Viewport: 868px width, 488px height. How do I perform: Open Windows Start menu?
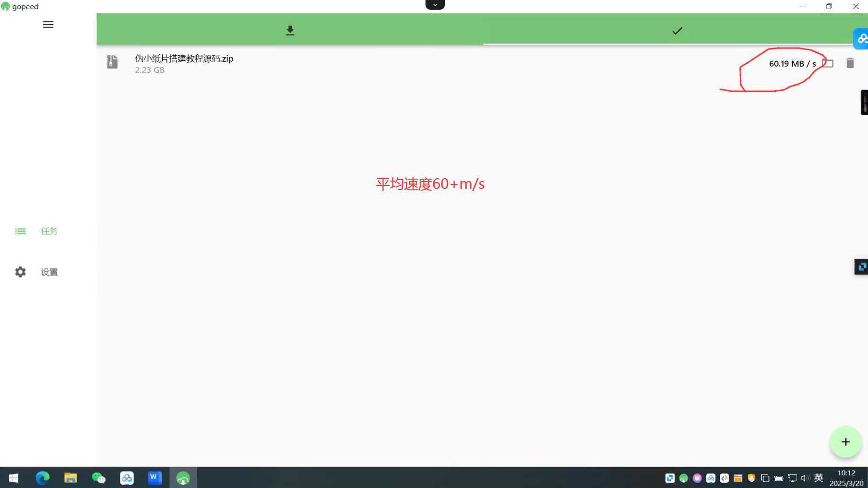click(x=14, y=478)
